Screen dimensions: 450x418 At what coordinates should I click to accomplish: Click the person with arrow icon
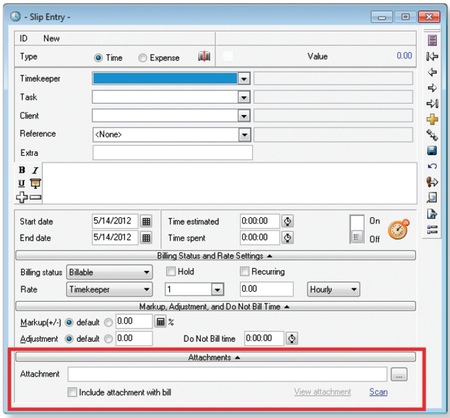coord(432,182)
